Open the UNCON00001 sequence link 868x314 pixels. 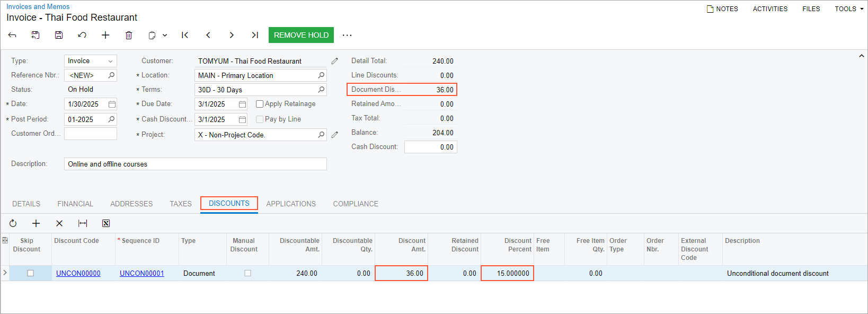click(142, 273)
